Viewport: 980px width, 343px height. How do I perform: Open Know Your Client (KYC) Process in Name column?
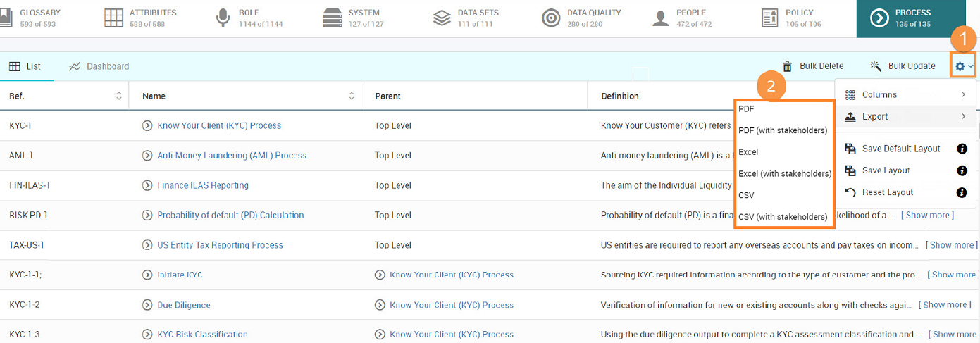[219, 125]
